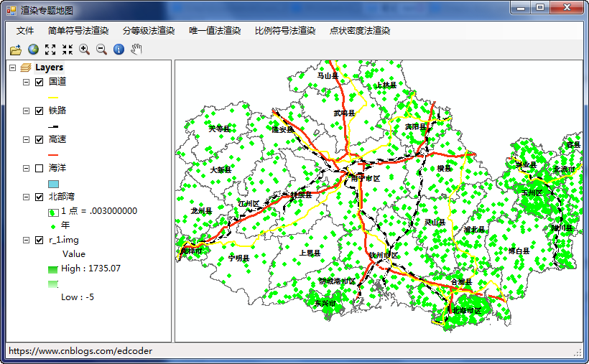Select the identify info tool
Screen dimensions: 589x364
pos(119,50)
